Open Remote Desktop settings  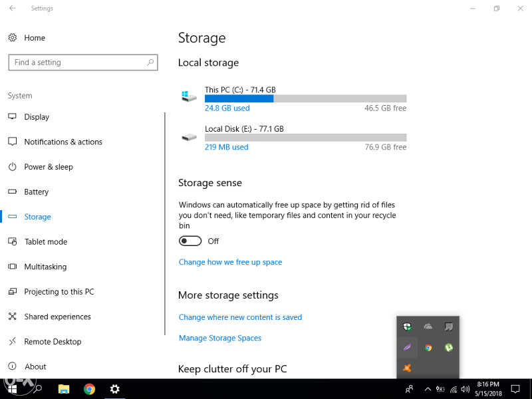(53, 341)
